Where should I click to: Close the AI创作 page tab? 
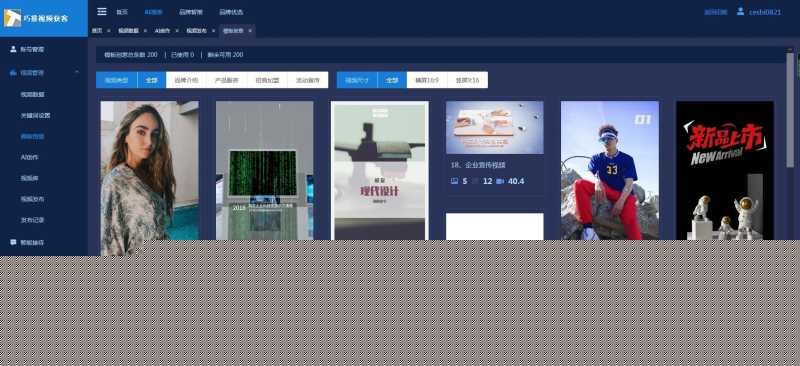coord(177,31)
